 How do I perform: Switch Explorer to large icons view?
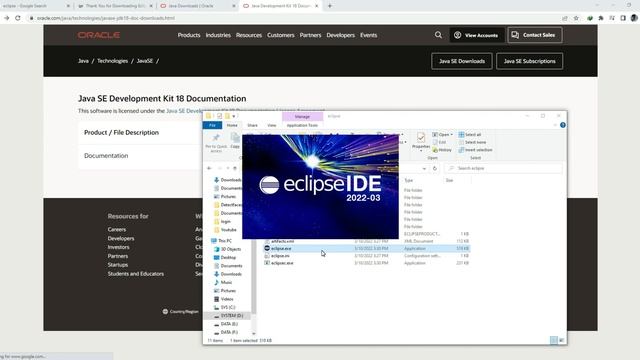coord(562,340)
